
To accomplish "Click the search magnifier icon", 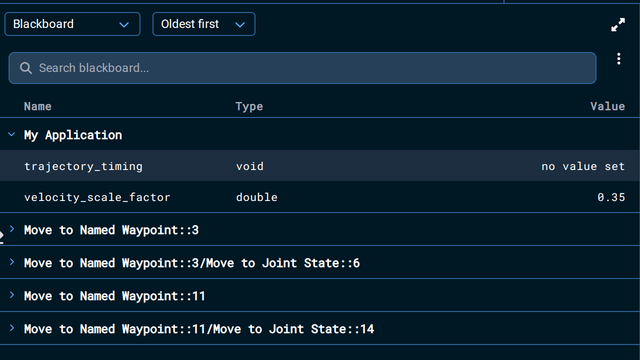I will [26, 68].
